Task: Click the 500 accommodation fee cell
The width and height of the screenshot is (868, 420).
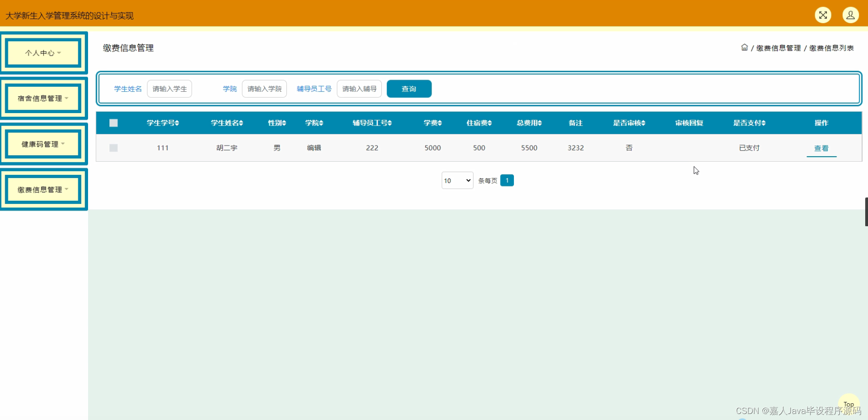Action: [479, 148]
